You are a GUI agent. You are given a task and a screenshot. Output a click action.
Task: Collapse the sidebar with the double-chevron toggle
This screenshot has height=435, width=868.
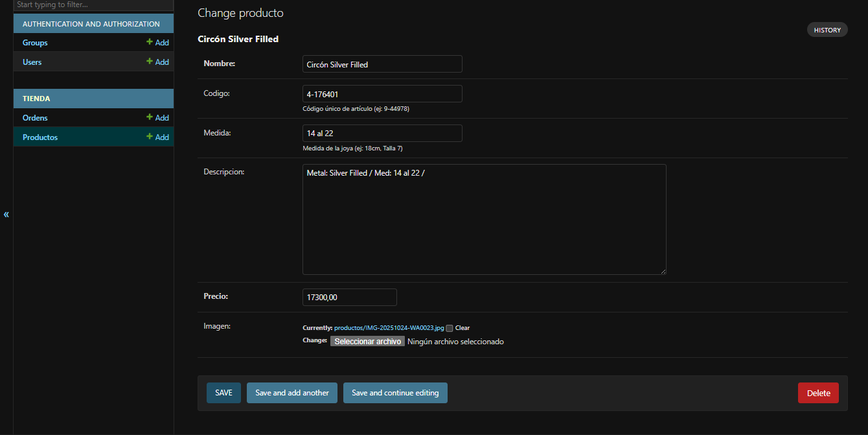click(6, 215)
